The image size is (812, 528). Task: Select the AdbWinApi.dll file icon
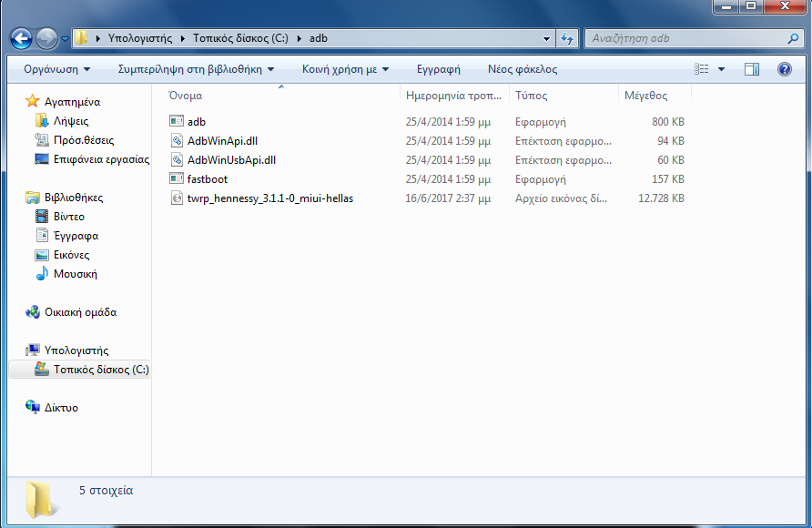tap(177, 141)
